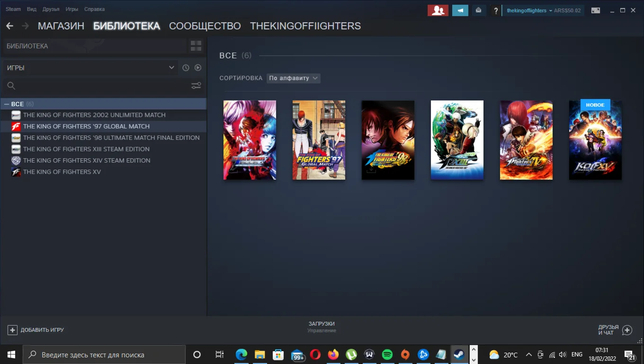This screenshot has height=364, width=644.
Task: Open the Вид menu
Action: click(x=32, y=9)
